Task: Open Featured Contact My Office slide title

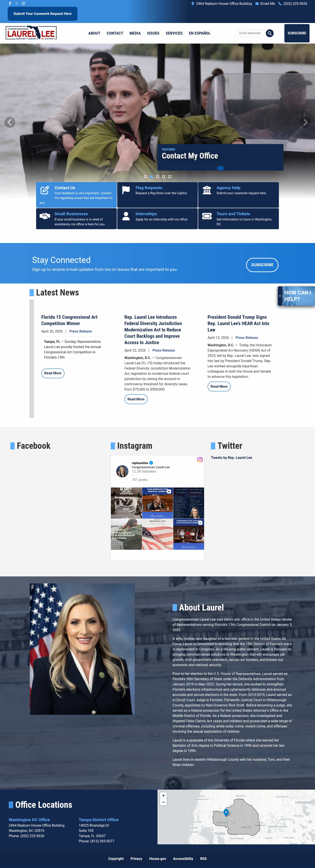Action: [x=190, y=156]
